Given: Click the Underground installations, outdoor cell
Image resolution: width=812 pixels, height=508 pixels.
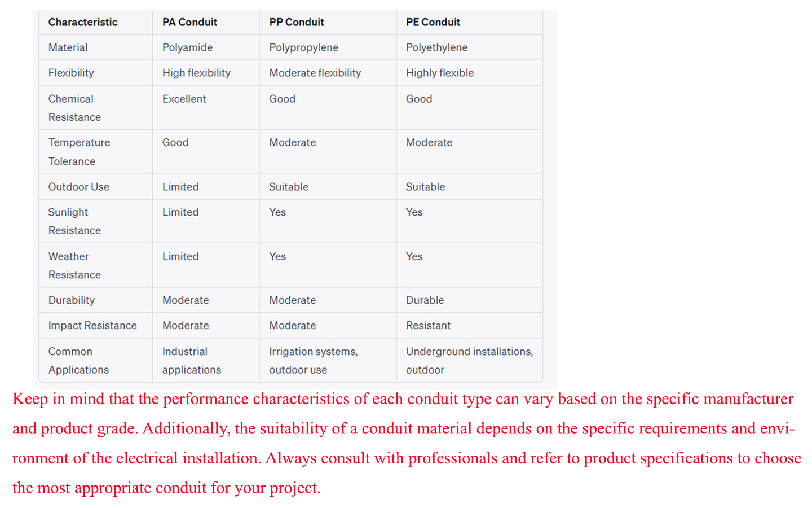Looking at the screenshot, I should pos(469,361).
